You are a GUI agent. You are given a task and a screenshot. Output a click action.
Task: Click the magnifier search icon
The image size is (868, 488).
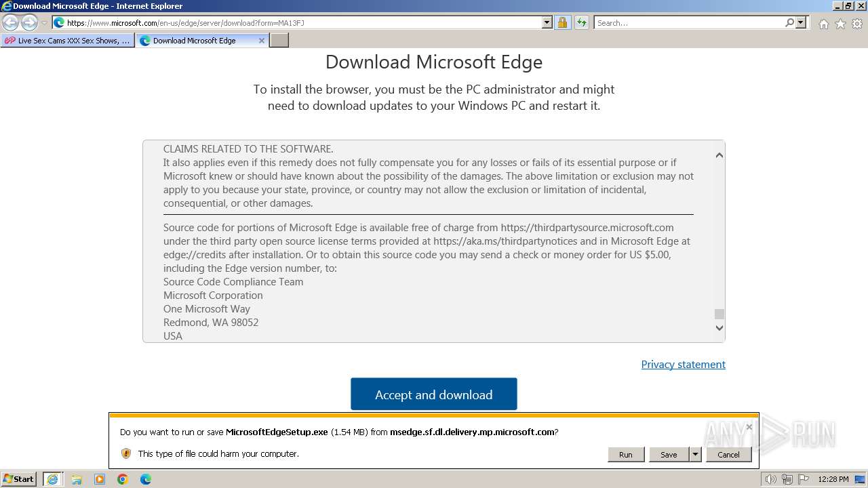point(789,22)
